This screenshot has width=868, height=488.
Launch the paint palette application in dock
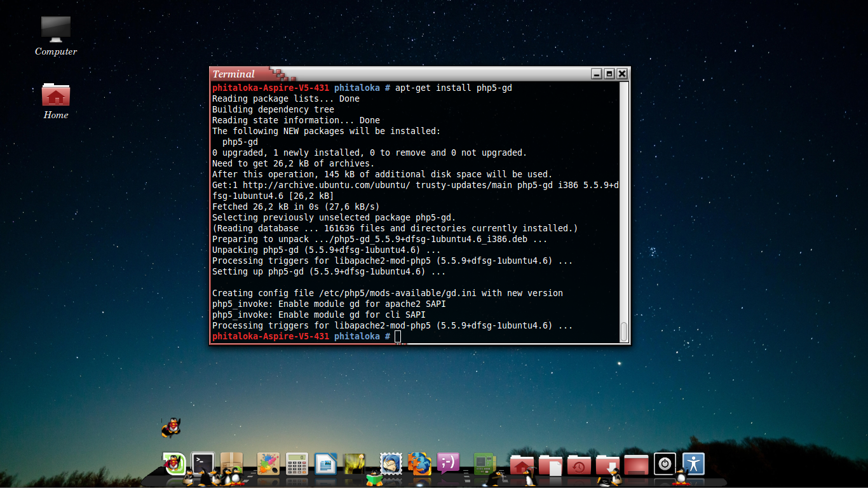coord(268,464)
